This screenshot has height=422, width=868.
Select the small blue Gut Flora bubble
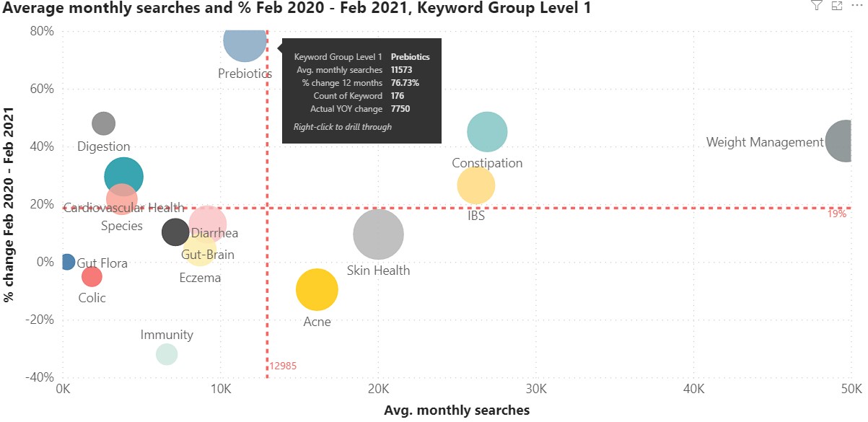tap(67, 262)
